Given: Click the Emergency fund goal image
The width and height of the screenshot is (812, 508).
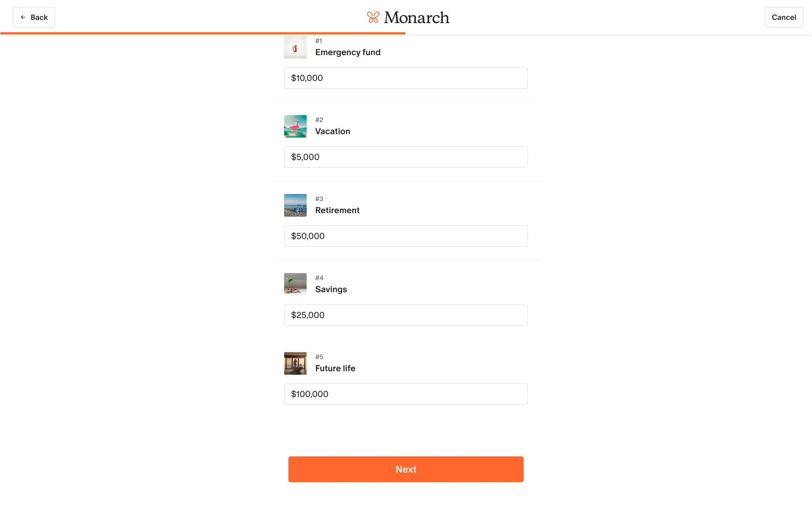Looking at the screenshot, I should (295, 47).
